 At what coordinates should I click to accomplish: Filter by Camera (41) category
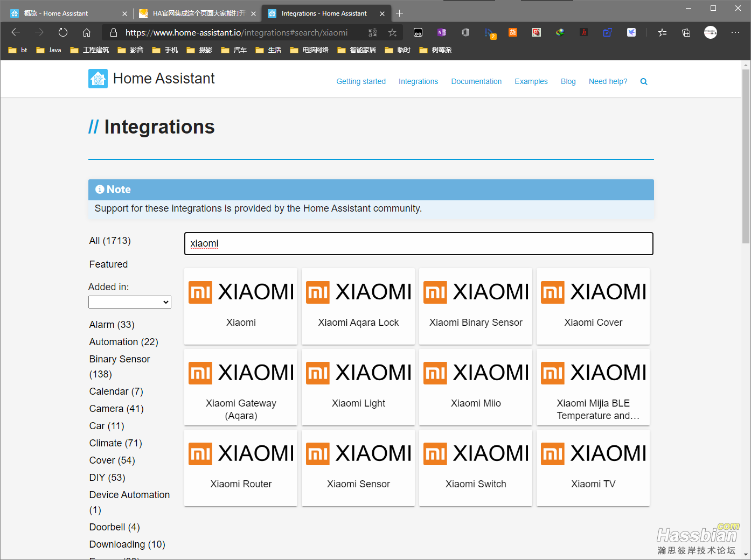click(116, 409)
